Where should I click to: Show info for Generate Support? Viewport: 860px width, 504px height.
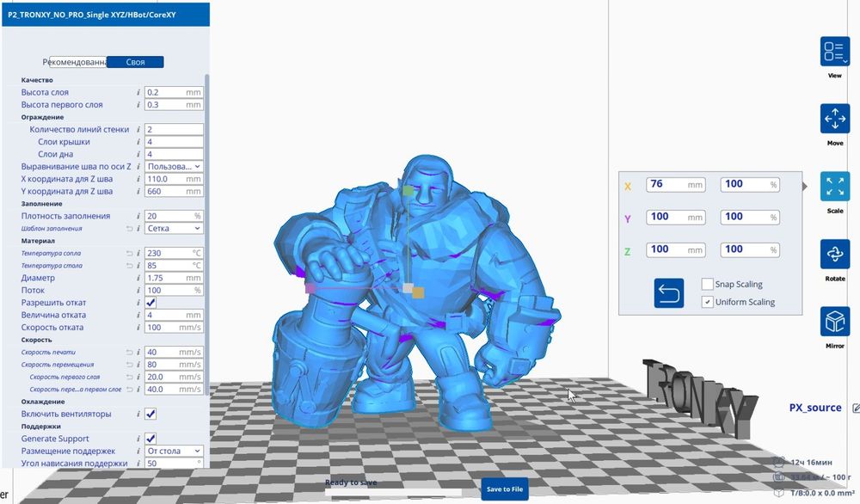pos(138,439)
